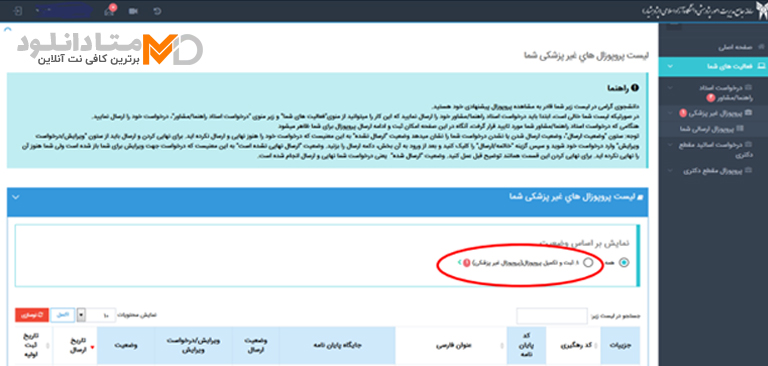Click the briefcase icon beside پروپوزال غیر پزشکی
This screenshot has height=366, width=768.
click(x=747, y=113)
